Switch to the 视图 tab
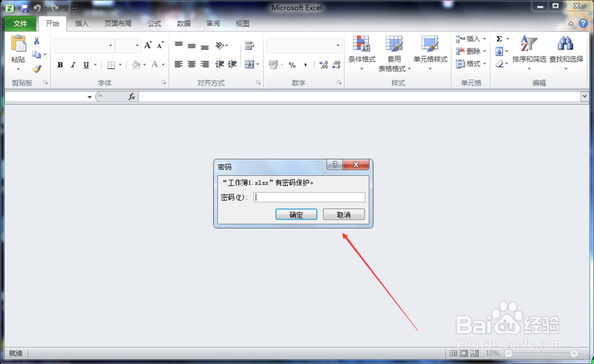The width and height of the screenshot is (594, 364). pyautogui.click(x=242, y=24)
